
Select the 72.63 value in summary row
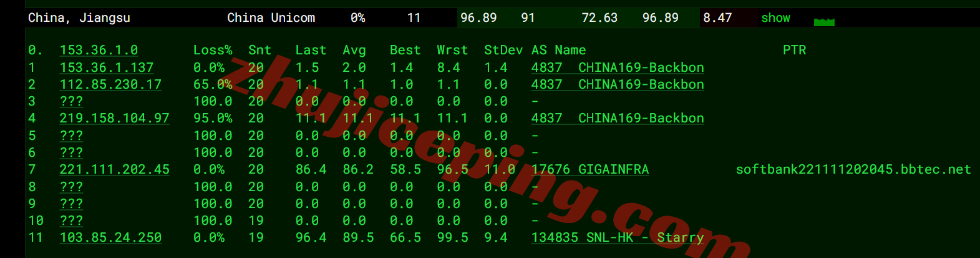(x=599, y=17)
